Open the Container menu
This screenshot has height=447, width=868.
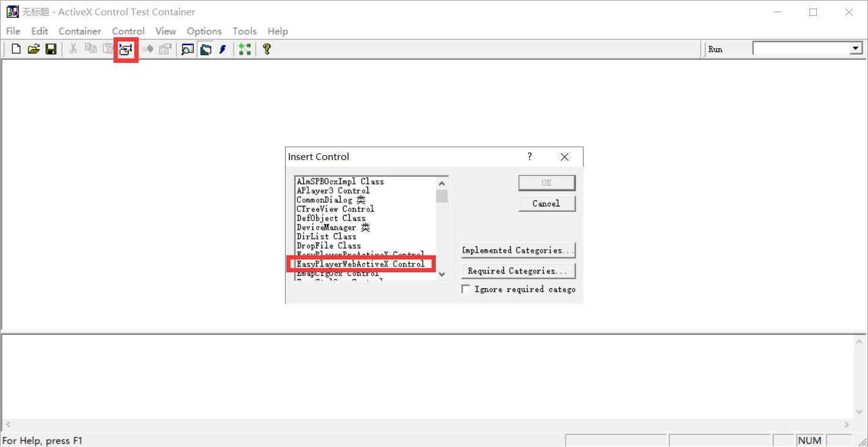(80, 31)
